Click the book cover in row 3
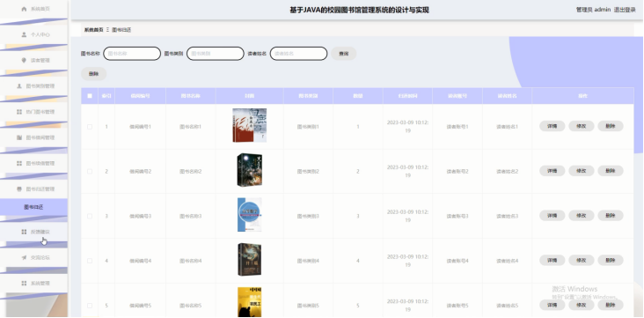The image size is (644, 318). 249,215
